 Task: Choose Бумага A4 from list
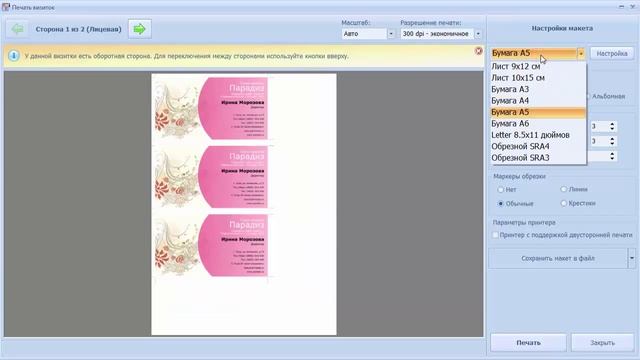click(538, 100)
